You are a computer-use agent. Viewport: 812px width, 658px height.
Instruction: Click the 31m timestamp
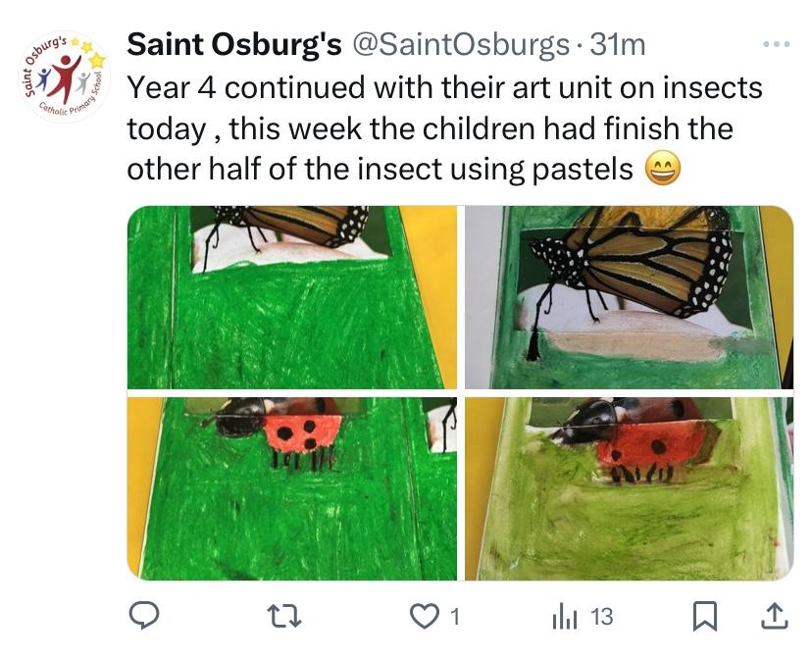pyautogui.click(x=617, y=44)
